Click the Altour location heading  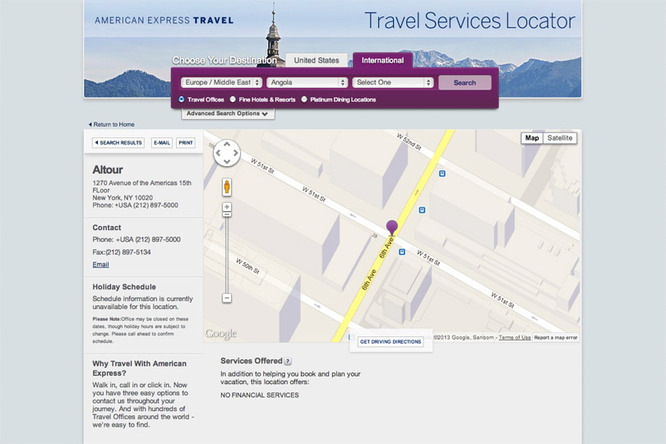click(107, 170)
